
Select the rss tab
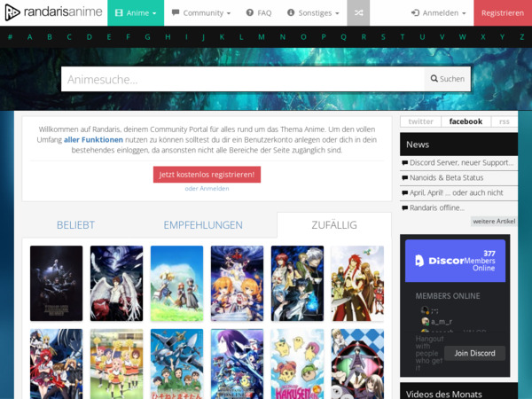(x=505, y=121)
